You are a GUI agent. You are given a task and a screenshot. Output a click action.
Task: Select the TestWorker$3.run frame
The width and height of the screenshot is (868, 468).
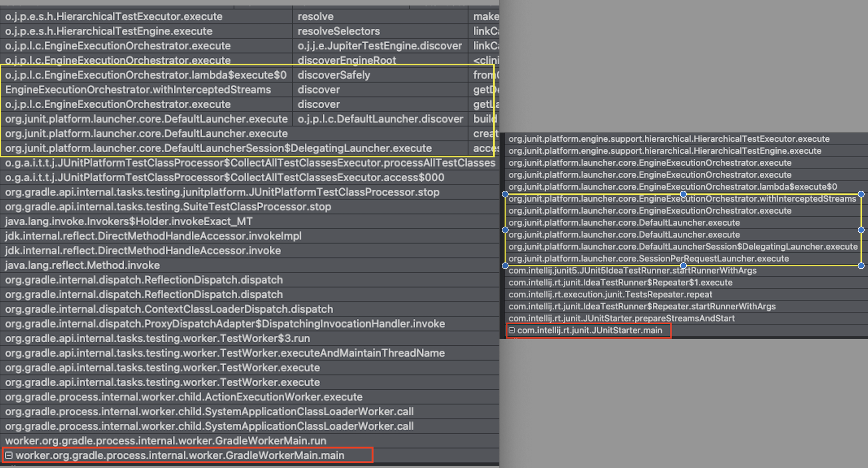pos(157,338)
